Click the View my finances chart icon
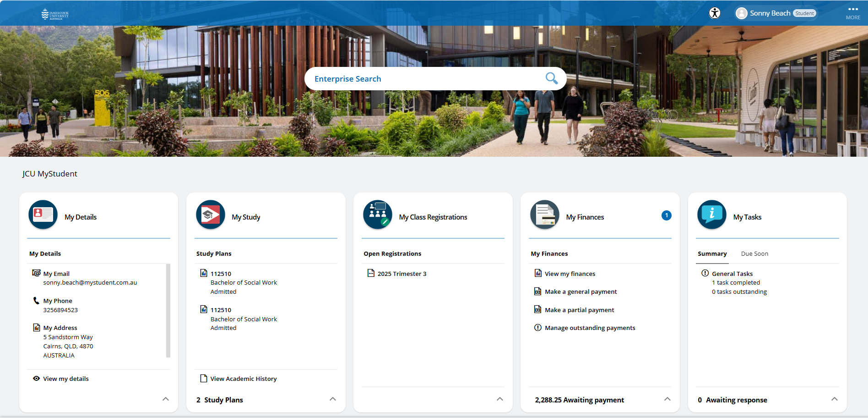This screenshot has width=868, height=418. [538, 273]
